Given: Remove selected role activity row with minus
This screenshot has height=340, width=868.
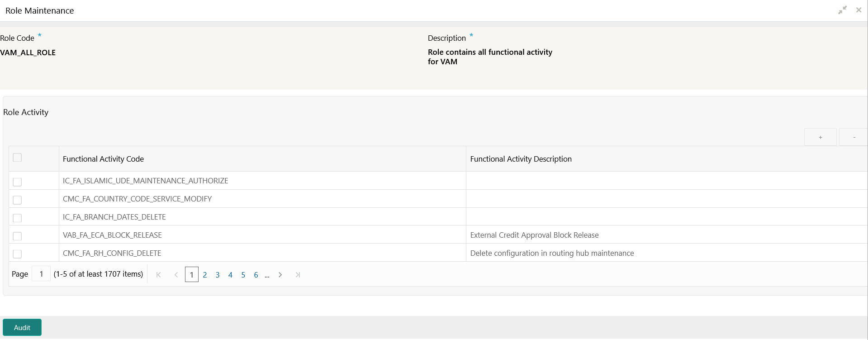Looking at the screenshot, I should coord(854,137).
